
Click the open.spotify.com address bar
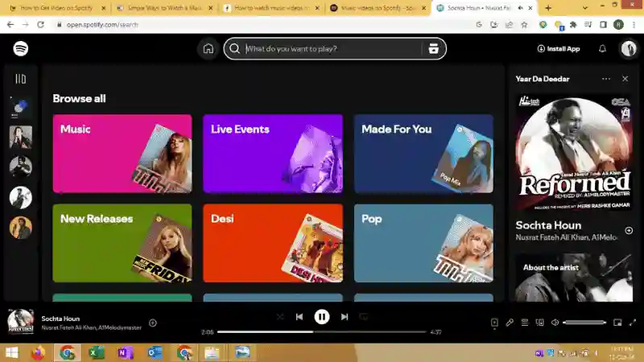click(263, 25)
